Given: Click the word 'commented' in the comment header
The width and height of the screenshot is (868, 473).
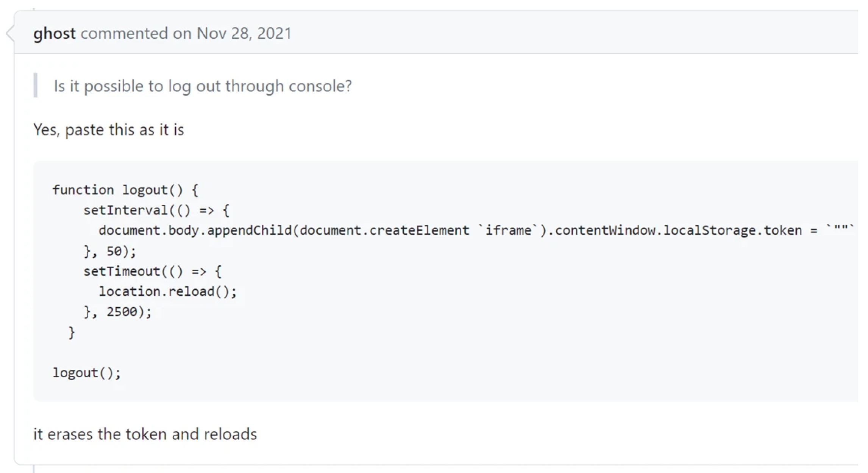Looking at the screenshot, I should point(124,33).
